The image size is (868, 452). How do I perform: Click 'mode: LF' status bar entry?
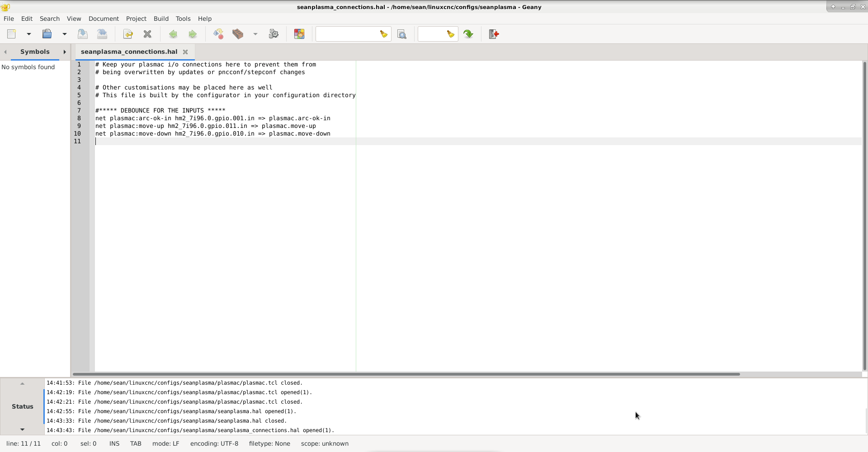166,444
